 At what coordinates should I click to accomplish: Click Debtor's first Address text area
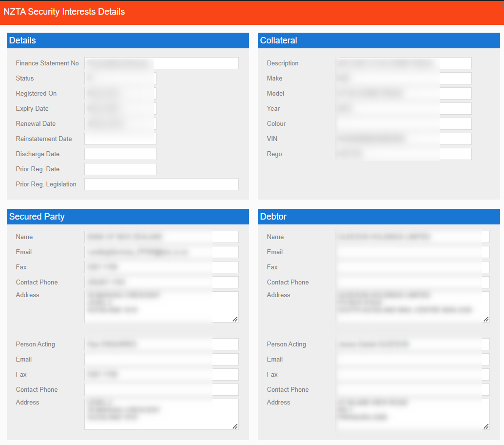[x=412, y=307]
